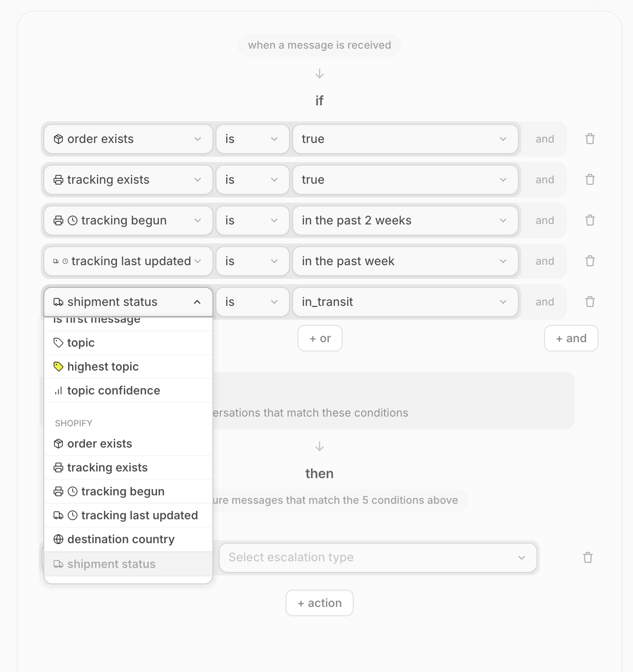Remove the tracking begun condition
This screenshot has height=672, width=633.
(590, 220)
